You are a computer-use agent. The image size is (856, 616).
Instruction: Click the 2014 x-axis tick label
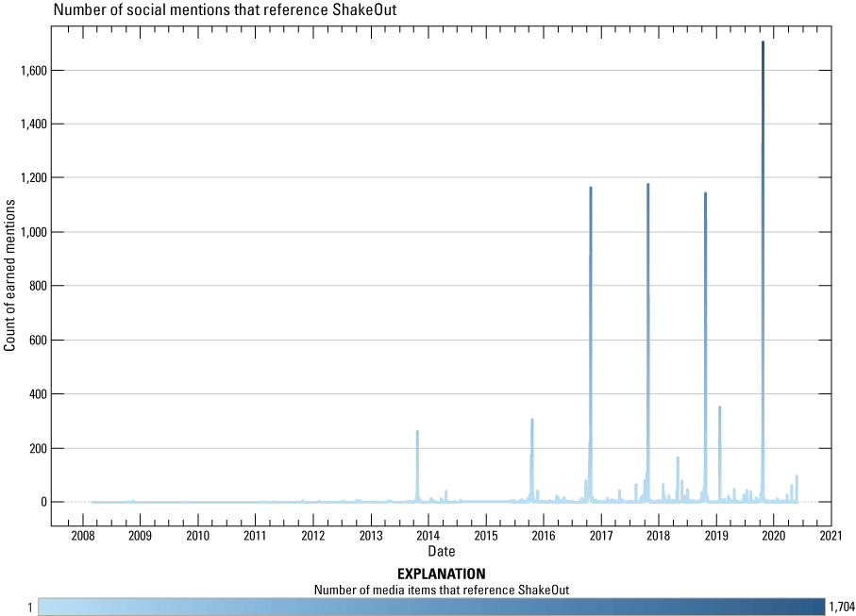click(x=428, y=537)
